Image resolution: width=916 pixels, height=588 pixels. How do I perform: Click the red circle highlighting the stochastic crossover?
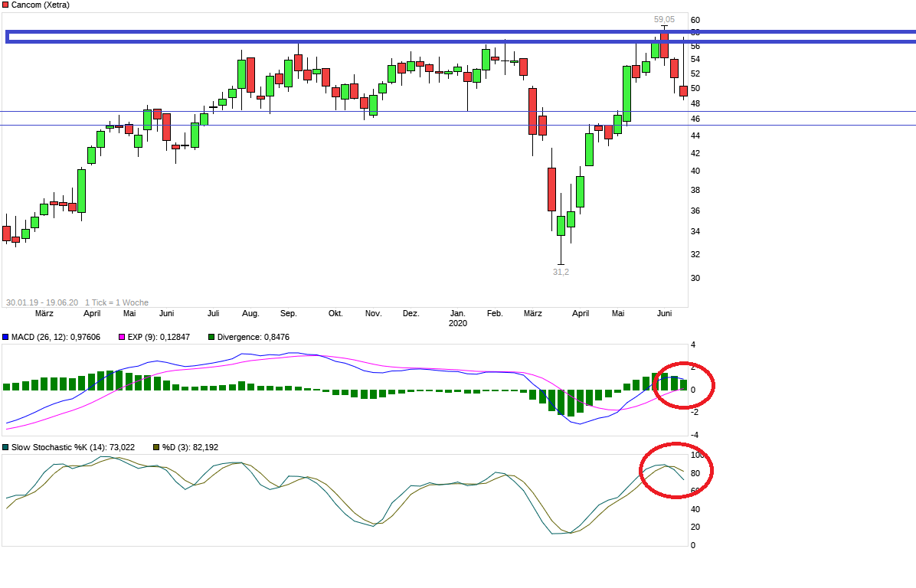tap(676, 470)
